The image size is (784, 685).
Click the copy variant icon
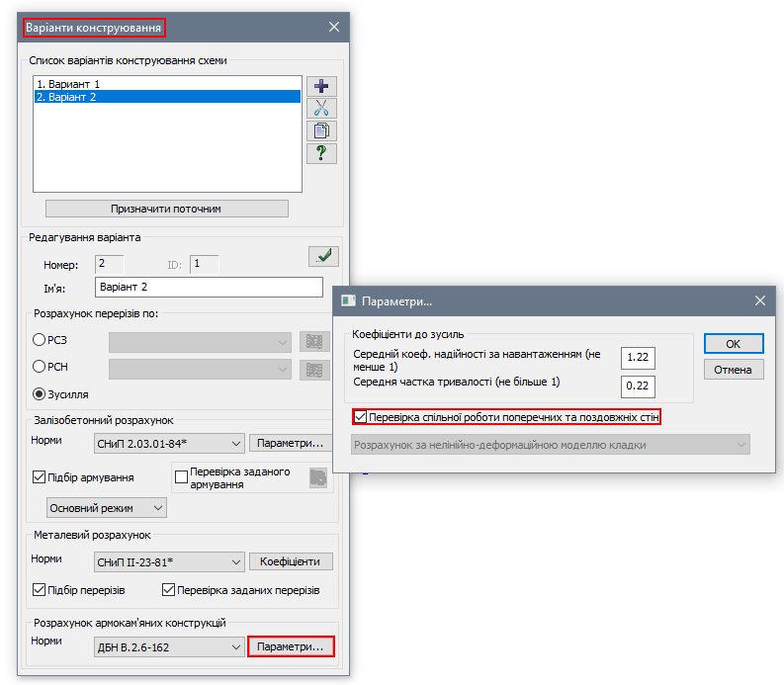coord(320,130)
